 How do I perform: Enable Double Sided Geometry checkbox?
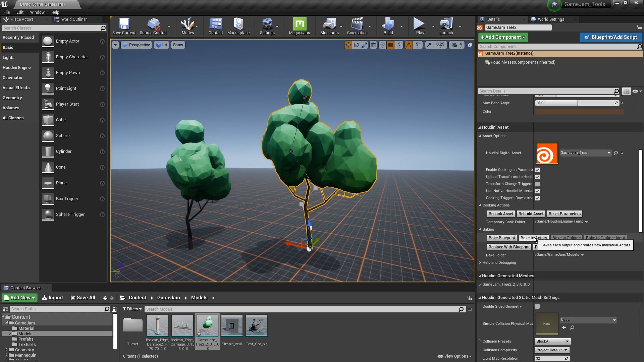pos(537,306)
